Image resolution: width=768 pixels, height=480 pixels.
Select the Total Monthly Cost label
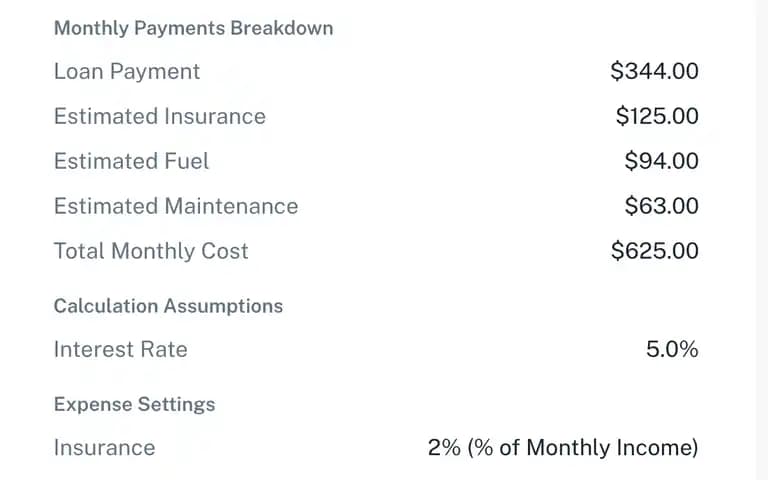point(151,251)
